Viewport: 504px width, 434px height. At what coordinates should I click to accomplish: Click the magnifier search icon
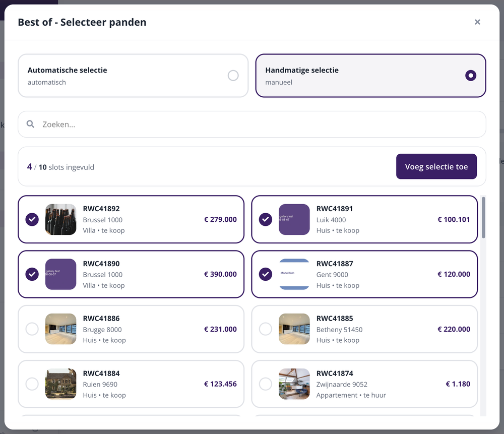coord(31,124)
